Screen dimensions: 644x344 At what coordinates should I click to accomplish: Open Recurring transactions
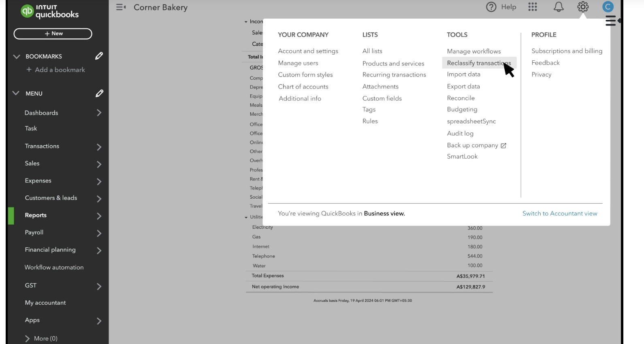(394, 75)
